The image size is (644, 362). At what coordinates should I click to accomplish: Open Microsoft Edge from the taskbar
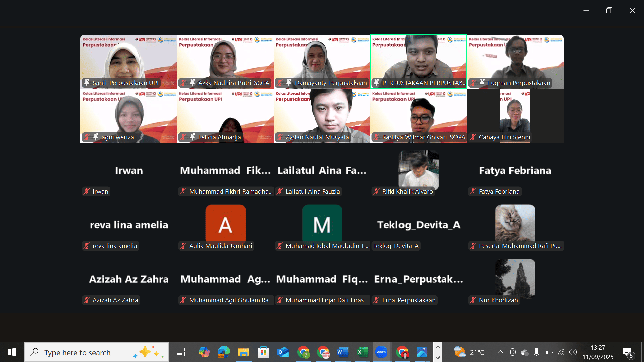tap(224, 352)
